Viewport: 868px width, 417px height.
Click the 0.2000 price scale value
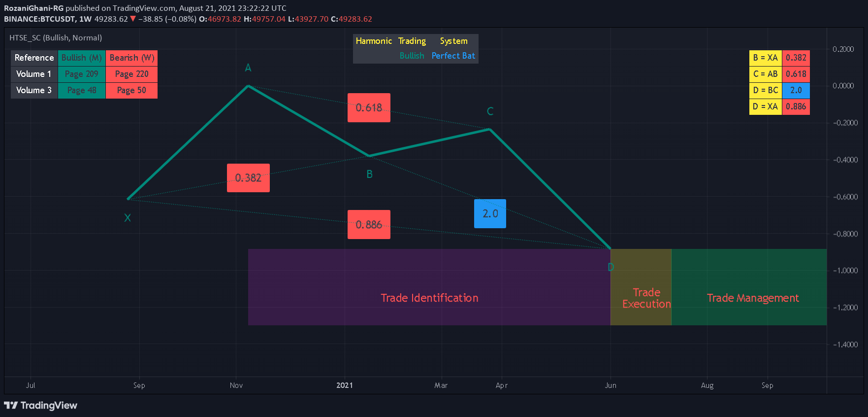pos(843,49)
